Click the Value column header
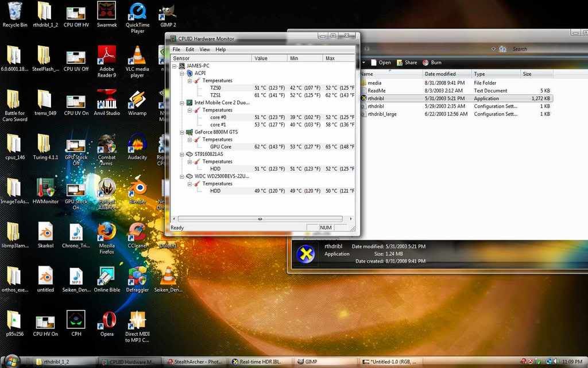Screen dimensions: 588x368 [x=270, y=58]
